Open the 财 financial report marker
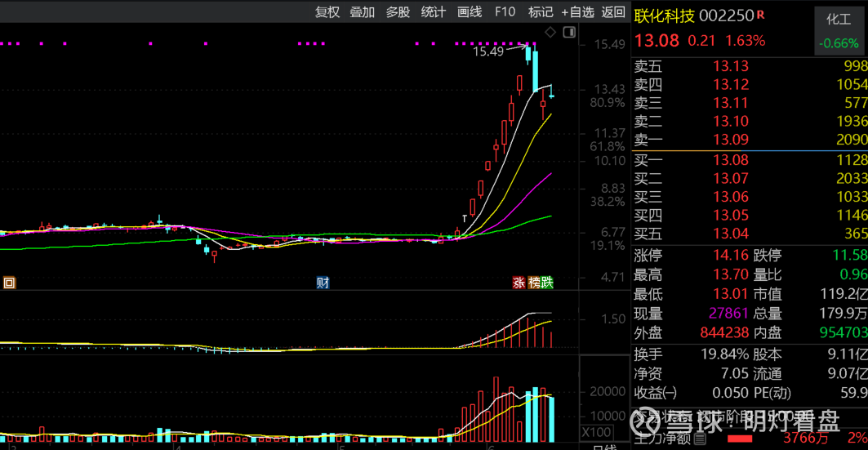This screenshot has height=450, width=868. [323, 283]
